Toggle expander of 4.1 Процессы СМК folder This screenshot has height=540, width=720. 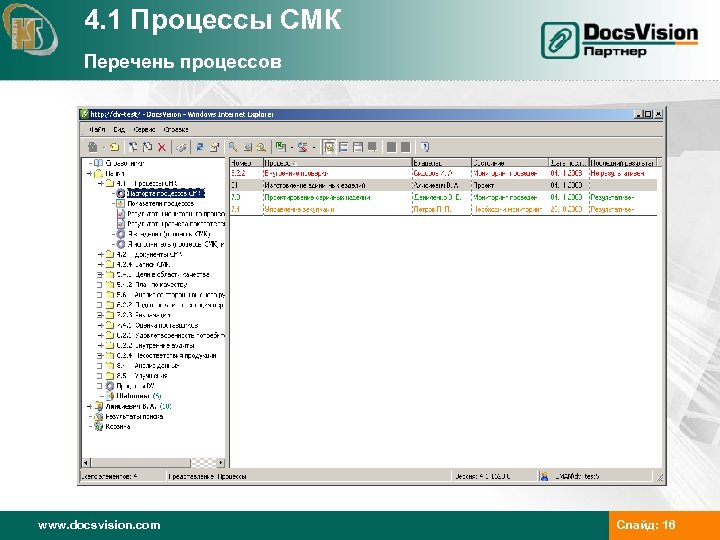(x=101, y=184)
